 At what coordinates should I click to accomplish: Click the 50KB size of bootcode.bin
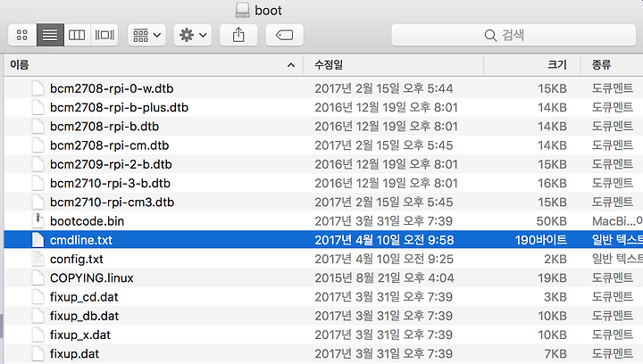pyautogui.click(x=552, y=221)
